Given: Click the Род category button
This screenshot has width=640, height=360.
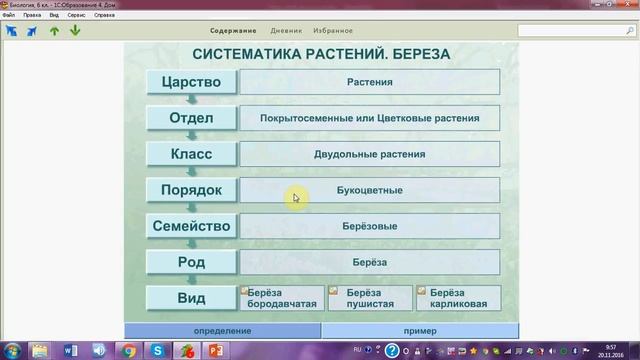Looking at the screenshot, I should 191,262.
